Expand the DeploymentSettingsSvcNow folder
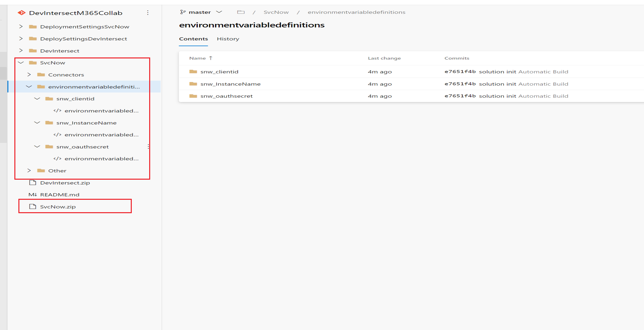Viewport: 644px width, 330px height. (x=21, y=26)
